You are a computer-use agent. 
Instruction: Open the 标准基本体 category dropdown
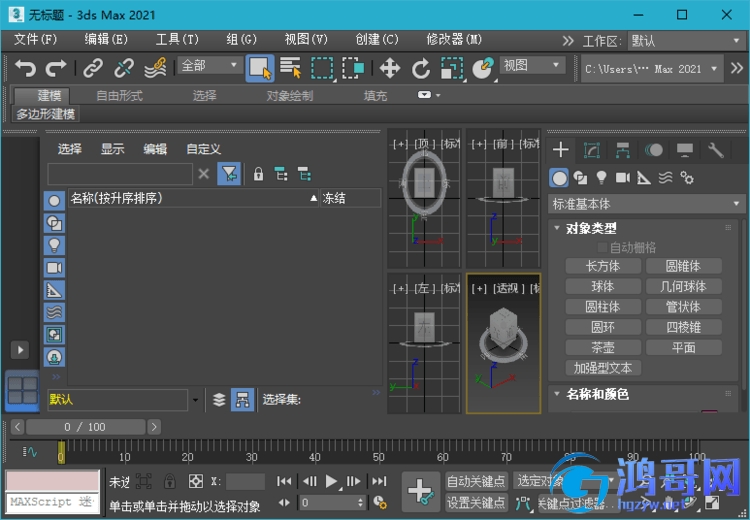click(646, 204)
